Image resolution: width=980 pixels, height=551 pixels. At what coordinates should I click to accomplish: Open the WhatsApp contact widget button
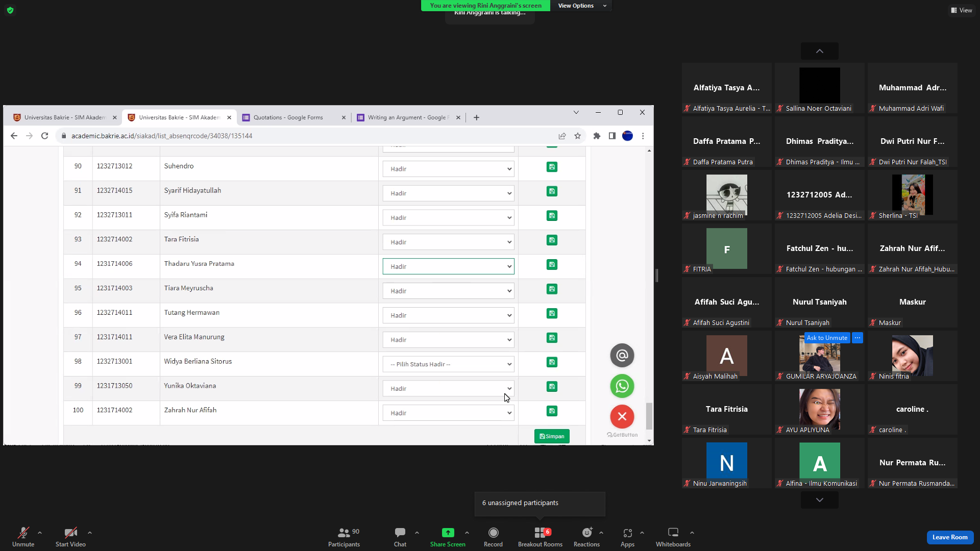click(622, 386)
